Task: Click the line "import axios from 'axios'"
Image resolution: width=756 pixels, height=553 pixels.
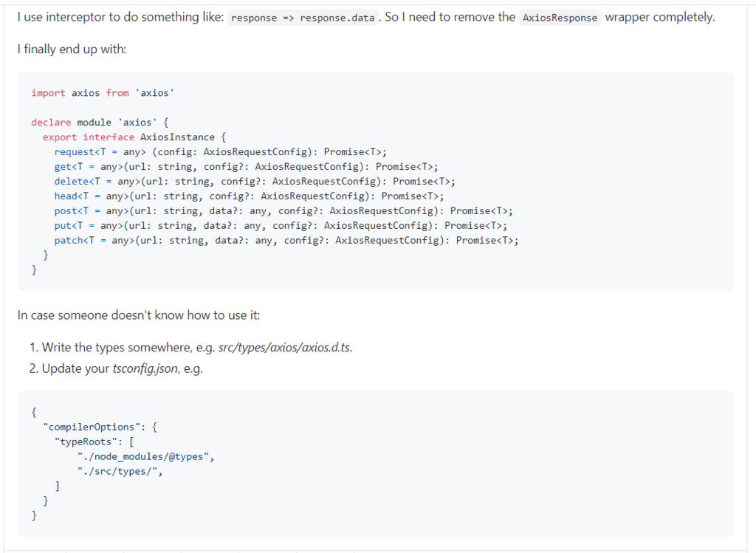Action: coord(103,92)
